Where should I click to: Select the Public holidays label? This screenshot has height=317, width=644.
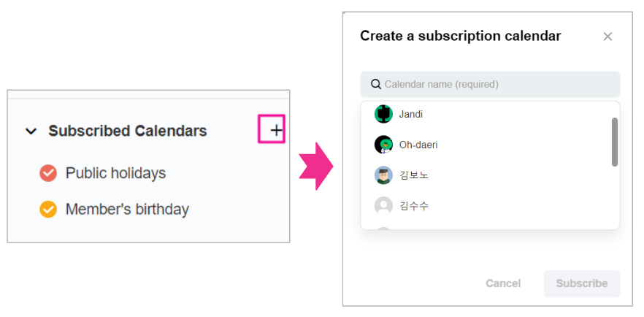pyautogui.click(x=115, y=173)
